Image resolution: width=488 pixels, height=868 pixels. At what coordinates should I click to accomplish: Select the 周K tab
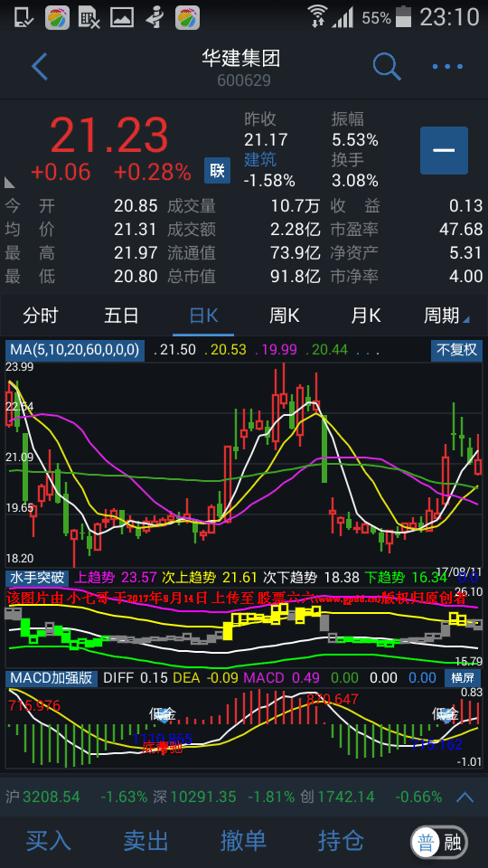[x=285, y=316]
